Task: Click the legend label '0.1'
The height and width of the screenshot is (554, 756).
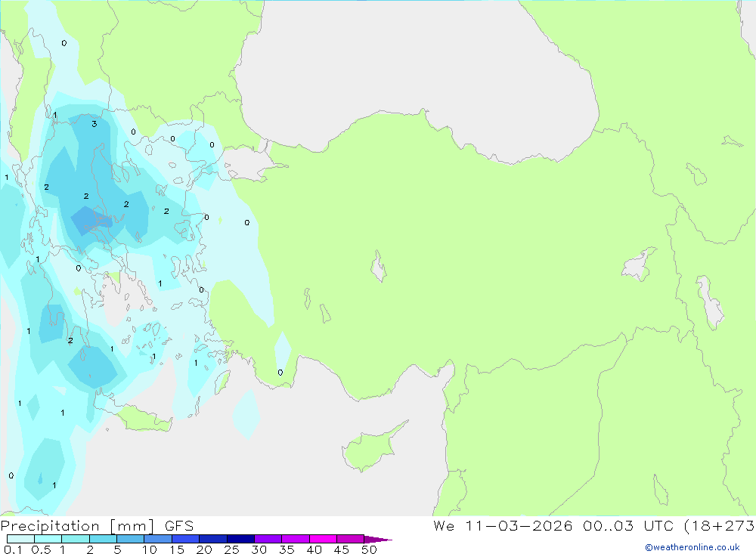Action: pos(13,549)
